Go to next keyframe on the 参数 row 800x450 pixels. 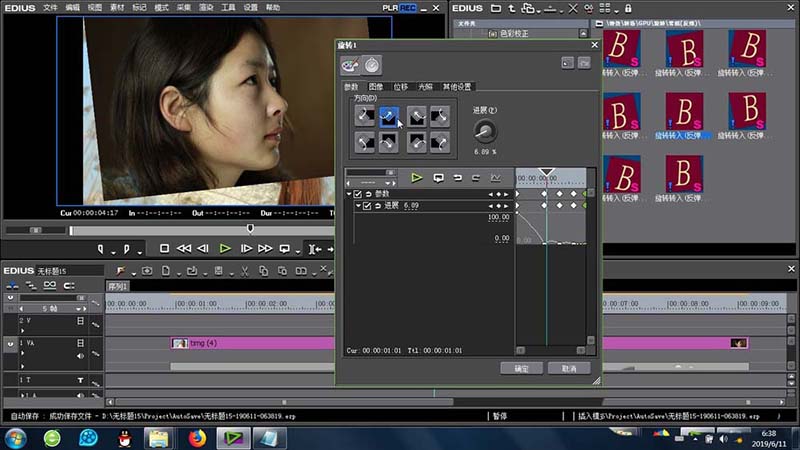tap(506, 194)
